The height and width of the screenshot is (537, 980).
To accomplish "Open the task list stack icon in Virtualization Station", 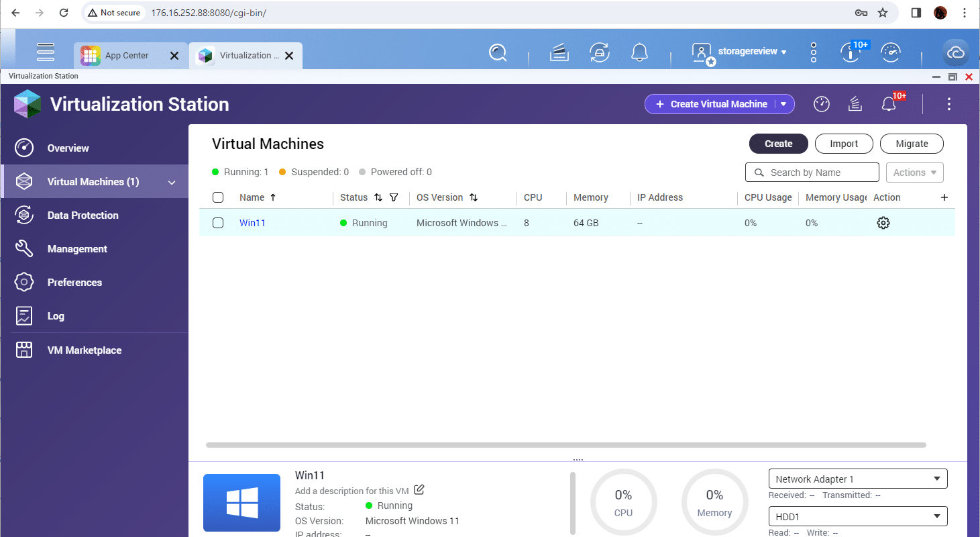I will click(x=855, y=104).
